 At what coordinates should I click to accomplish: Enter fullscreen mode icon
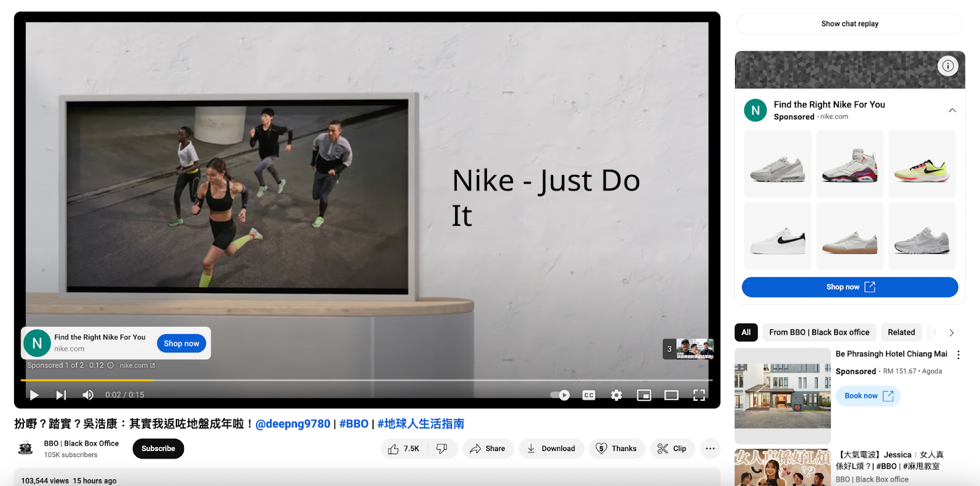[699, 395]
